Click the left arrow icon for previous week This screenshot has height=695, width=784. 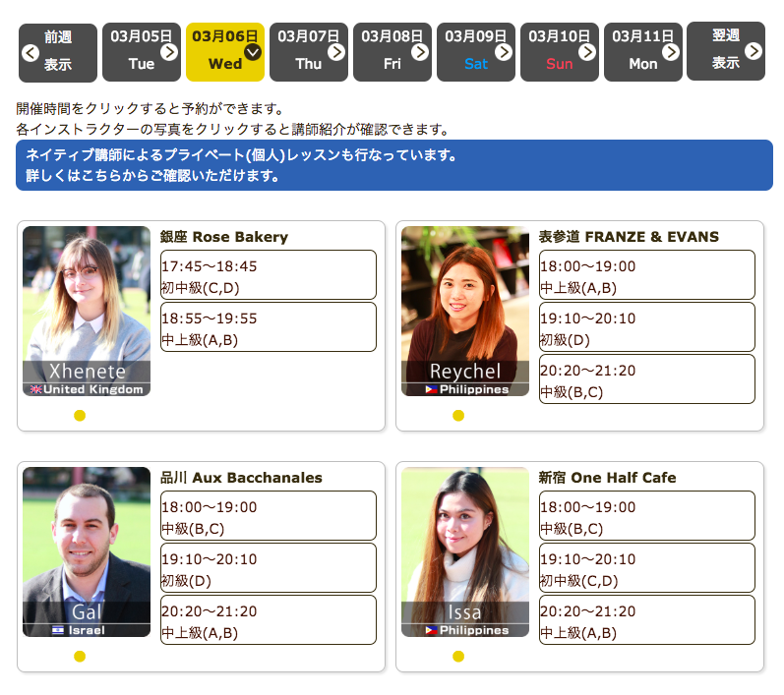(30, 52)
